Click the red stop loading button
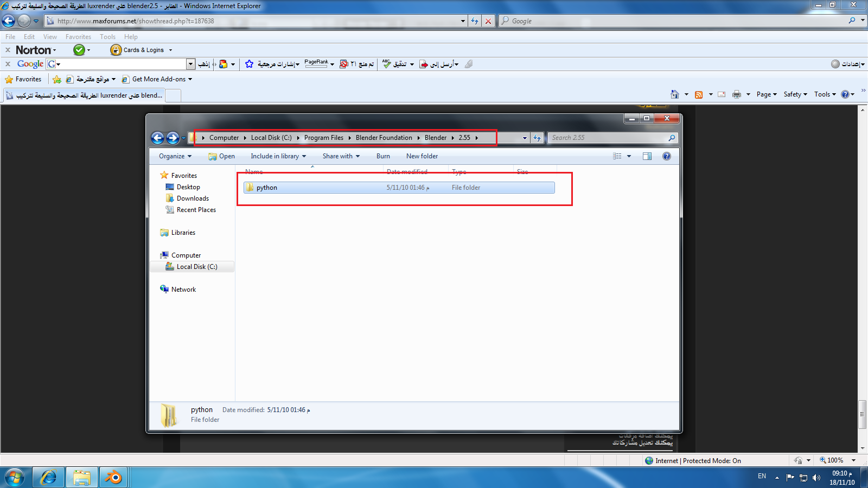 point(488,21)
